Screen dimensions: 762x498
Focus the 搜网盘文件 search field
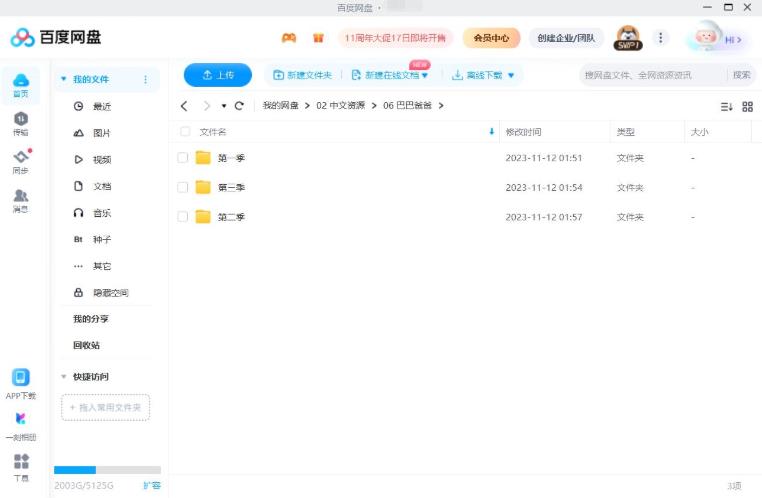(654, 75)
